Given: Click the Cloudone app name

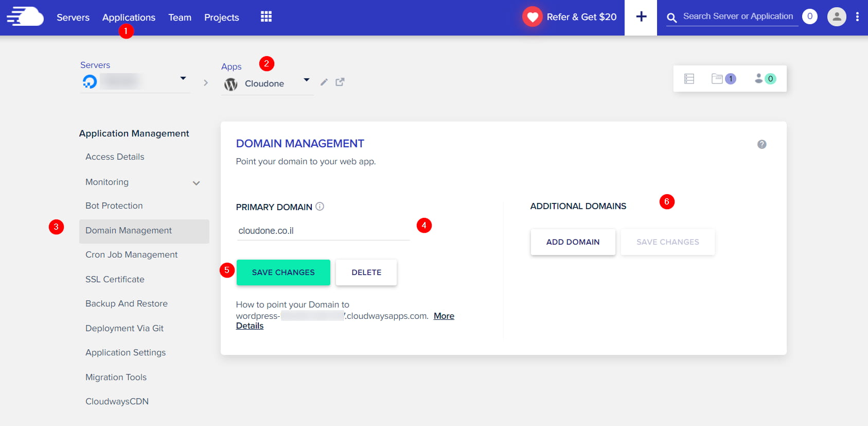Looking at the screenshot, I should coord(264,83).
